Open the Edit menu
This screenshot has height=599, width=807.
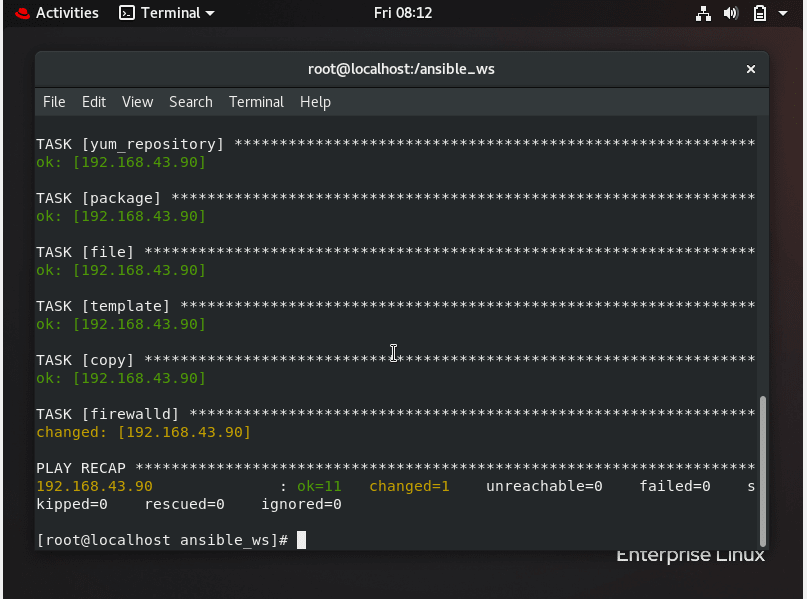(94, 102)
